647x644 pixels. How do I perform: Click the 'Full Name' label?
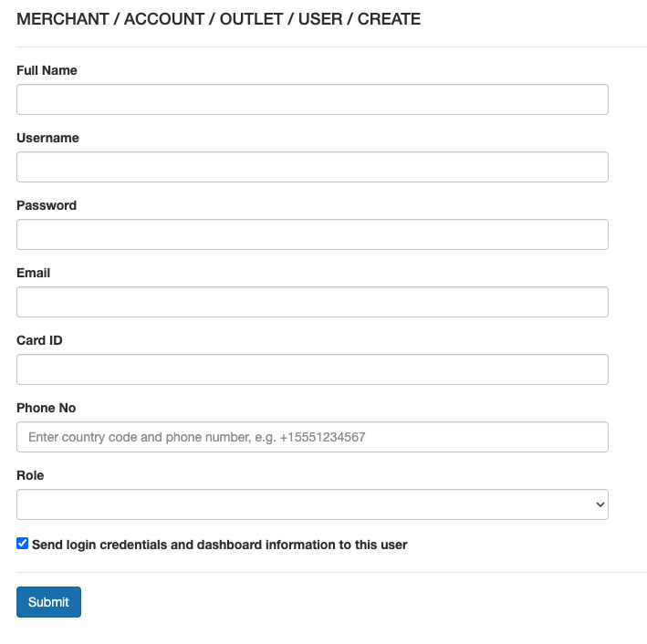(x=47, y=70)
